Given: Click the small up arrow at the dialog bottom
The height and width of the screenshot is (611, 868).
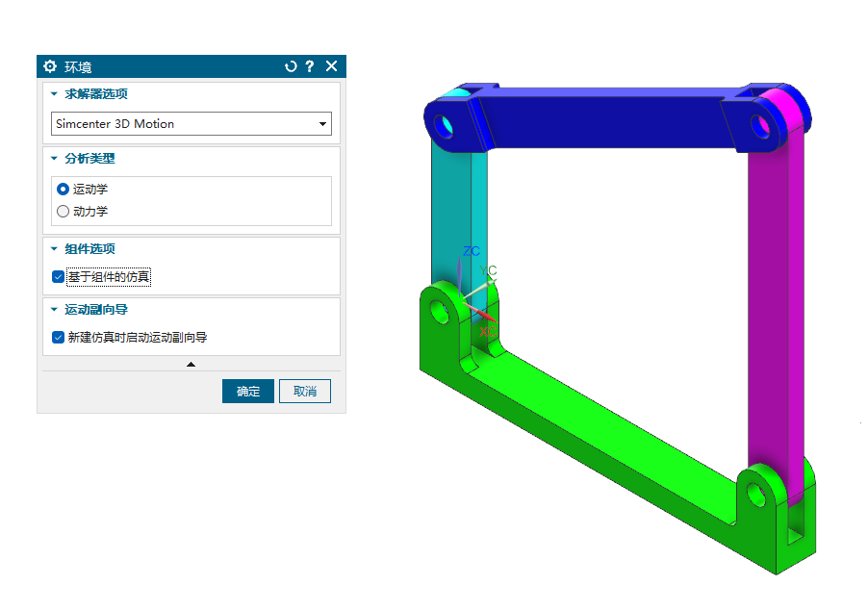Looking at the screenshot, I should click(x=191, y=364).
